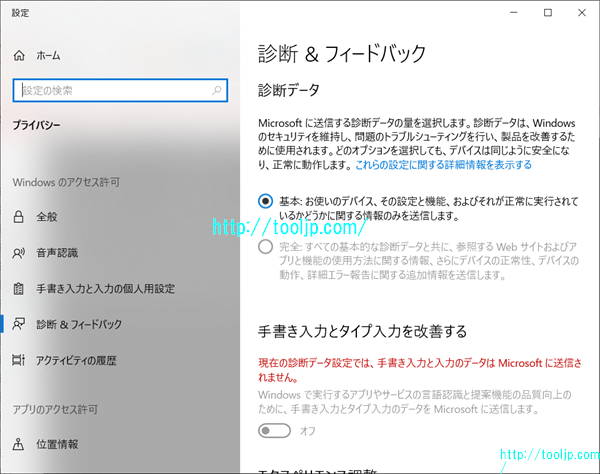600x474 pixels.
Task: Click the 診断データ section heading
Action: point(289,91)
